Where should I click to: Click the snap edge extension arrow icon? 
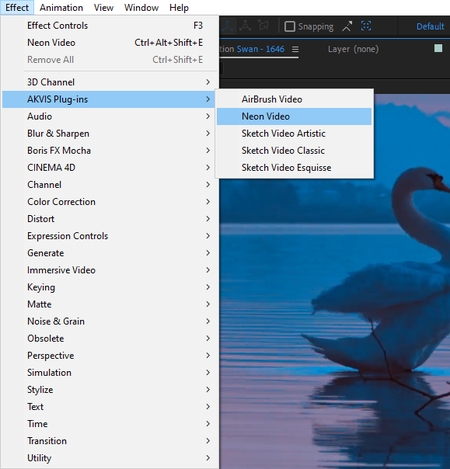347,26
